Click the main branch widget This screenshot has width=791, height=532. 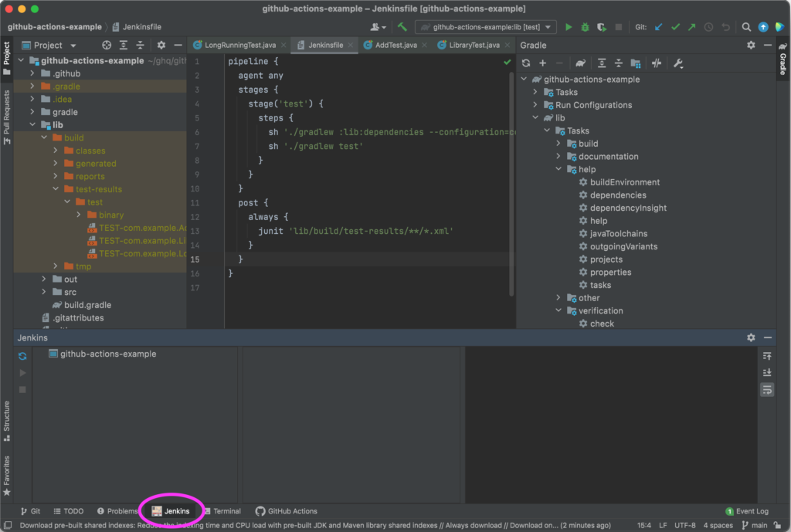pos(755,526)
